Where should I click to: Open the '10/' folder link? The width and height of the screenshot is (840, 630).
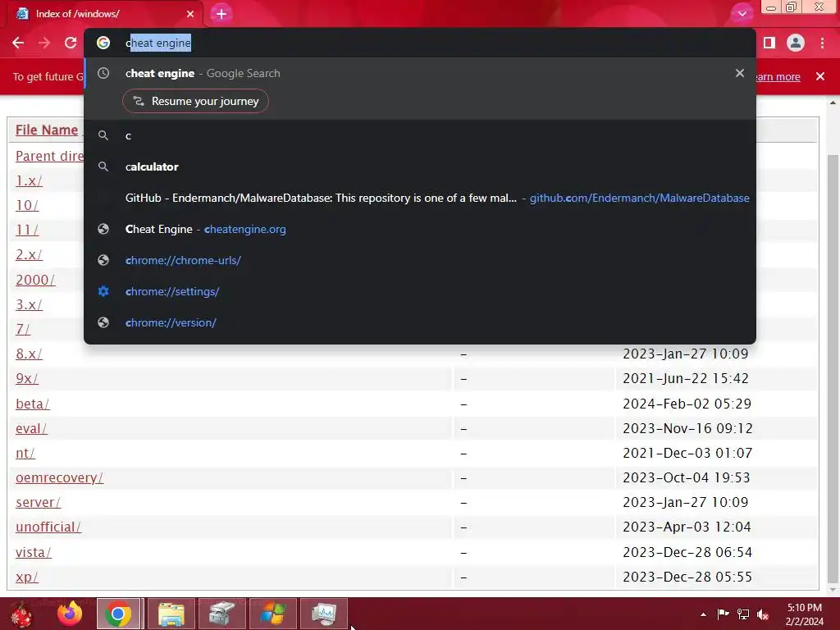coord(27,205)
